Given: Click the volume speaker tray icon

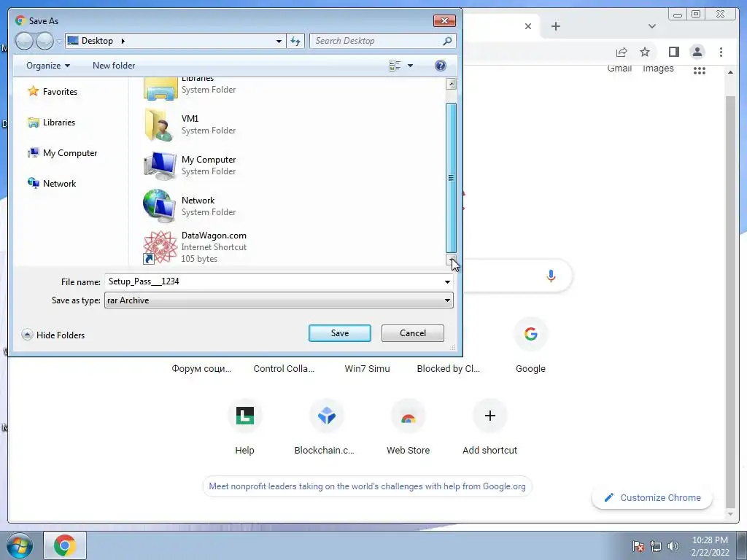Looking at the screenshot, I should 673,546.
